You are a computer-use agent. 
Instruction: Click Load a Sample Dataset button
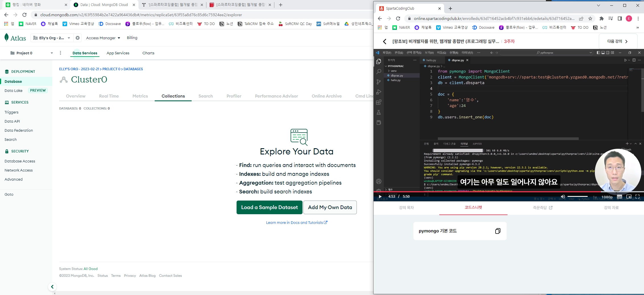click(270, 207)
